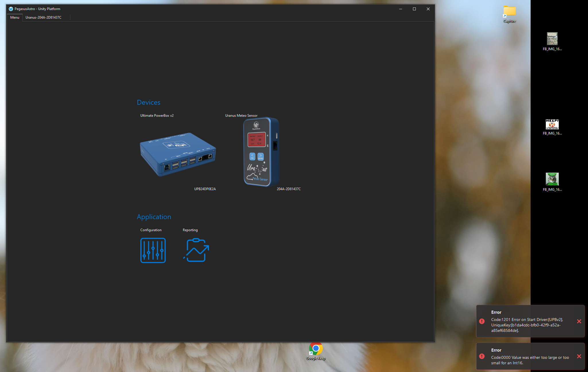Click the red alert icon on Code:0000 error
Screen dimensions: 588x372
click(x=482, y=356)
